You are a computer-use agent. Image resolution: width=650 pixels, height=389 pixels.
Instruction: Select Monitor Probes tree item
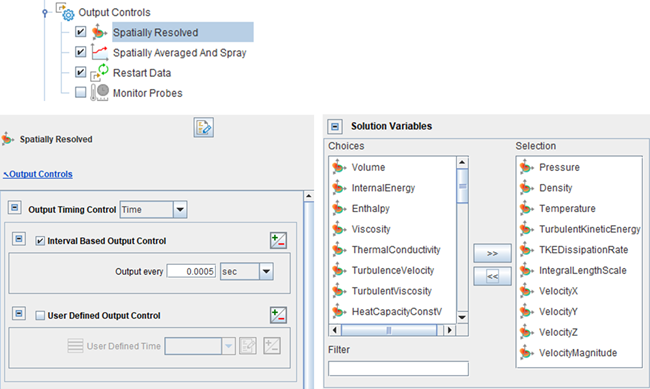[x=148, y=93]
